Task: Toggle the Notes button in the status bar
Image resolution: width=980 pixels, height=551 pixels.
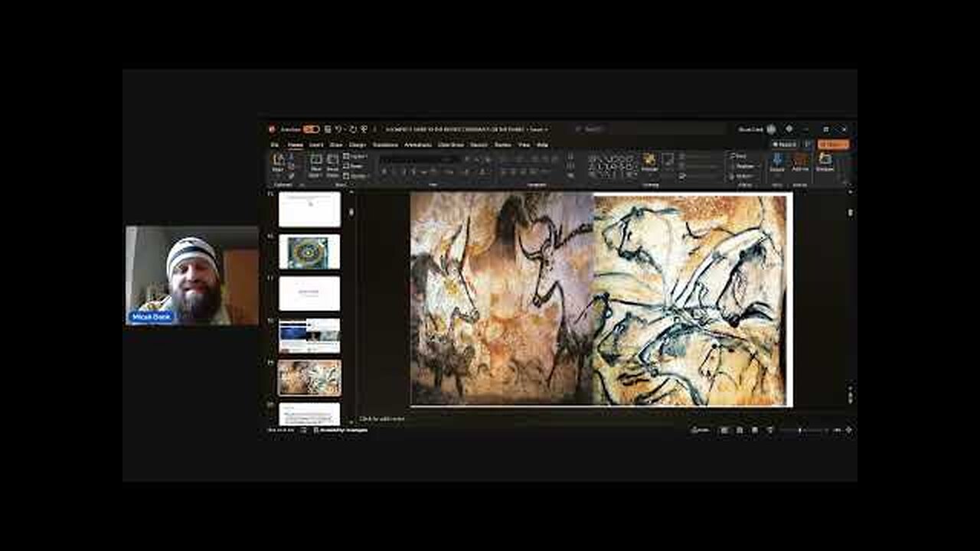Action: [x=700, y=430]
